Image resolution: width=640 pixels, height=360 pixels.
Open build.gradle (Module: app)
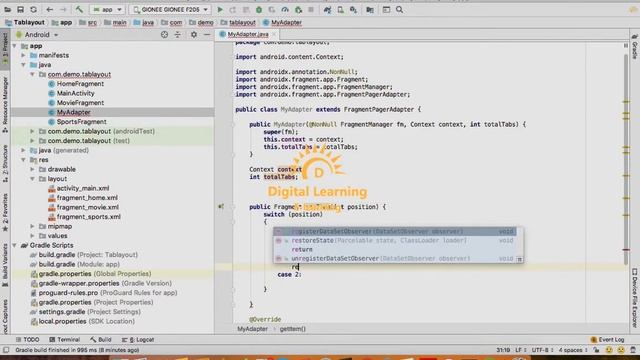[x=79, y=264]
